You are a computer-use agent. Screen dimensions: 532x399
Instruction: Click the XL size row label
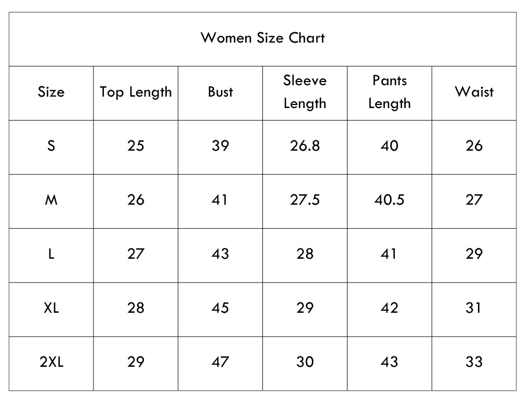[x=51, y=308]
